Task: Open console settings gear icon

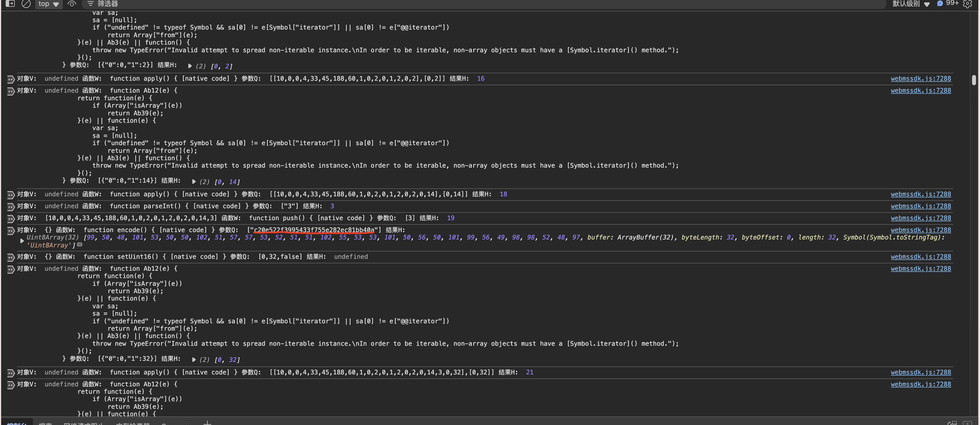Action: coord(967,4)
